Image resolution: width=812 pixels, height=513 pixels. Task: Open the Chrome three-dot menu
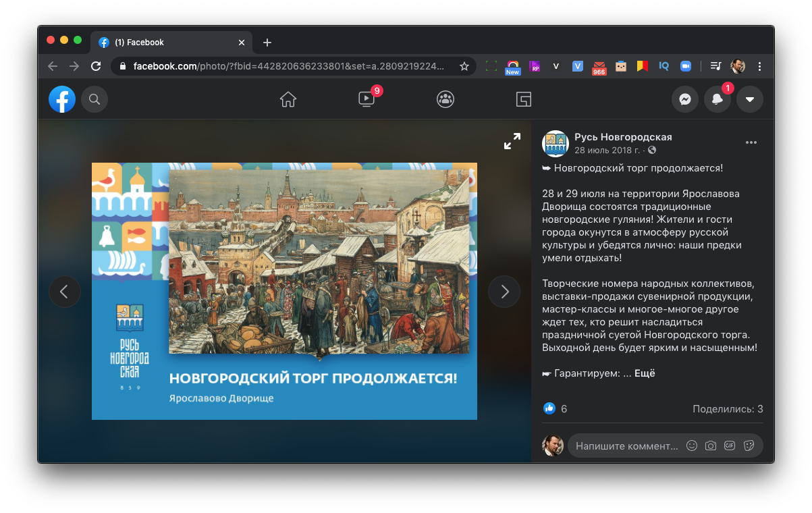tap(760, 66)
